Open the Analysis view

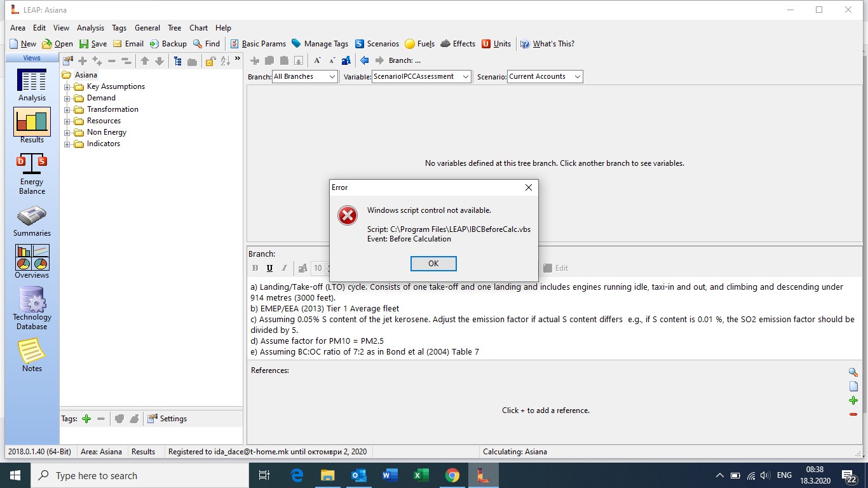(x=32, y=85)
